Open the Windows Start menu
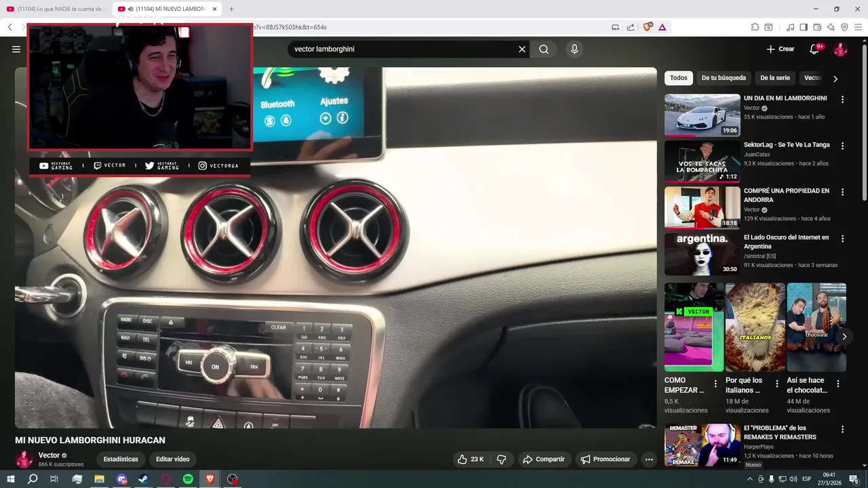This screenshot has height=488, width=868. coord(10,479)
